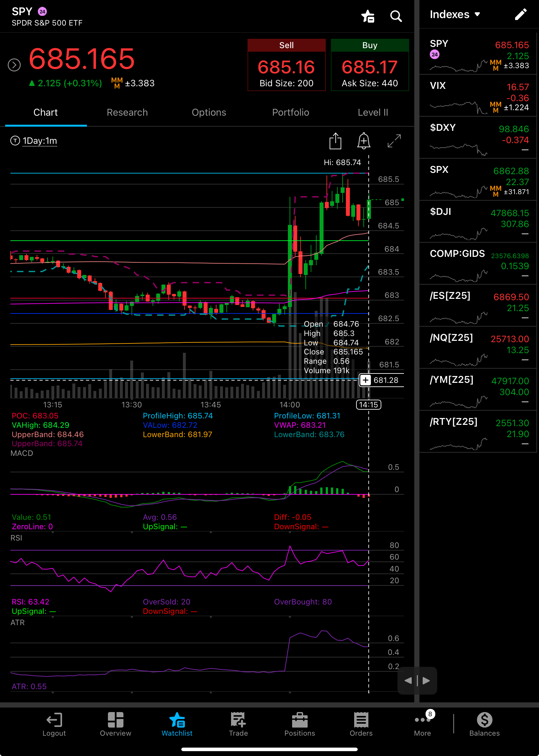
Task: Open Positions from bottom navigation
Action: (300, 724)
